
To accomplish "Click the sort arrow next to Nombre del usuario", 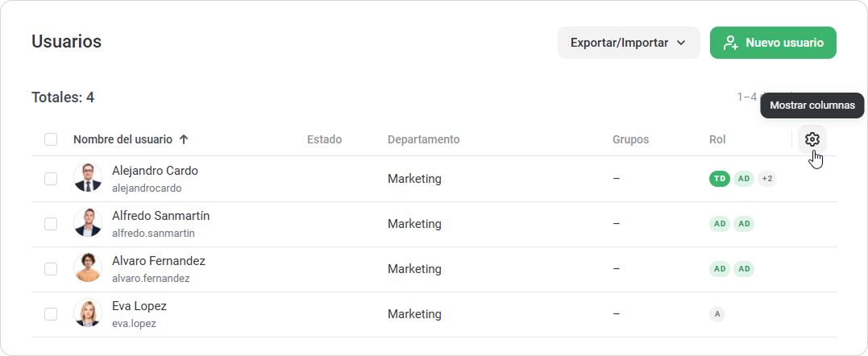I will 184,139.
